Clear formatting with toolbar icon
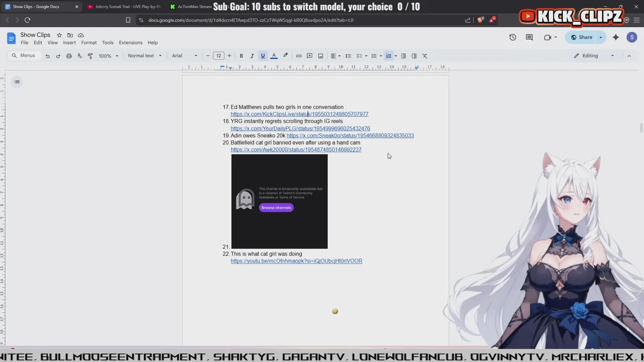The image size is (644, 362). pos(425,56)
